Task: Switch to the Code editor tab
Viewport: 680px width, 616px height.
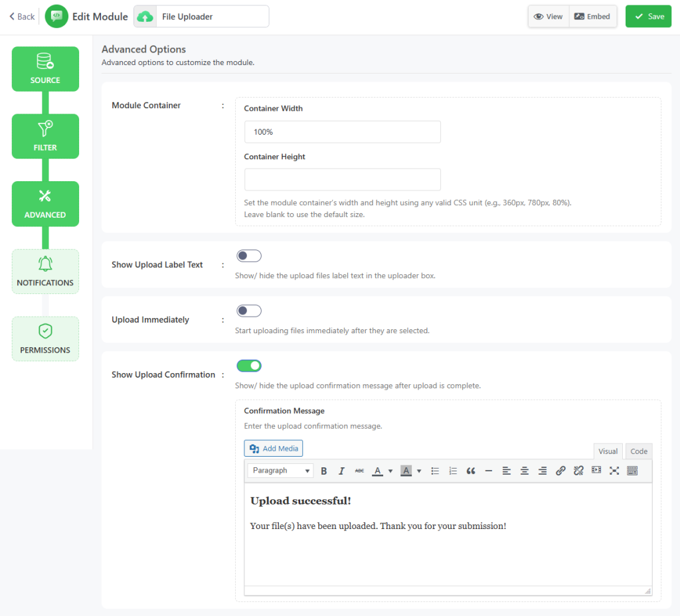Action: (x=639, y=451)
